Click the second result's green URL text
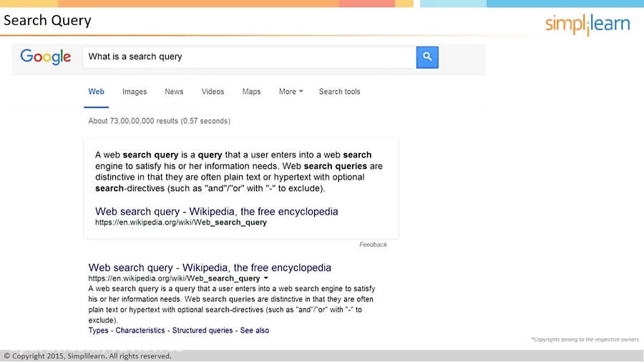 pyautogui.click(x=174, y=278)
